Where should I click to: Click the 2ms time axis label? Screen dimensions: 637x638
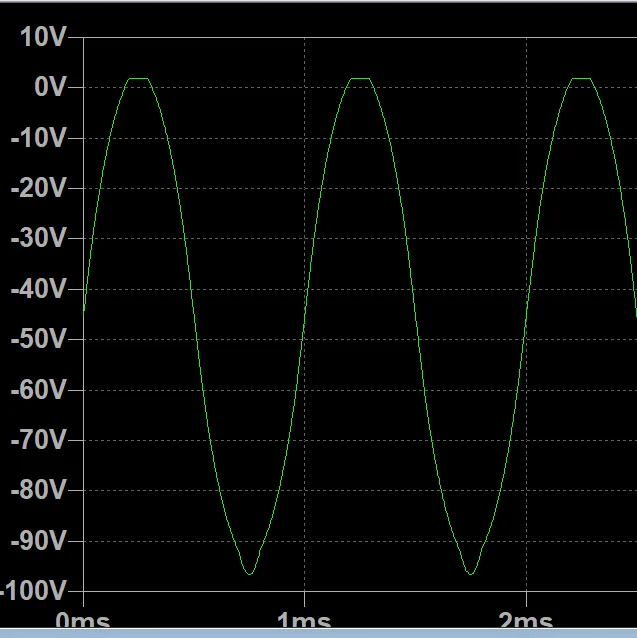525,622
